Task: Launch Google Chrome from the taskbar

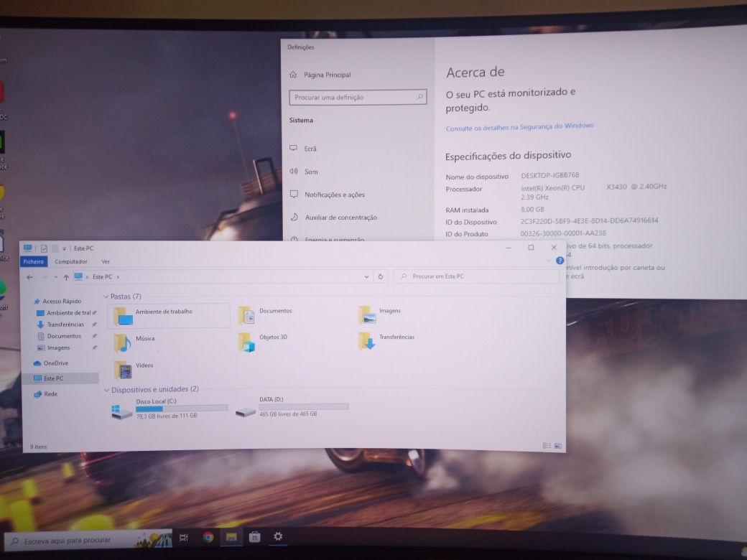Action: pos(208,537)
